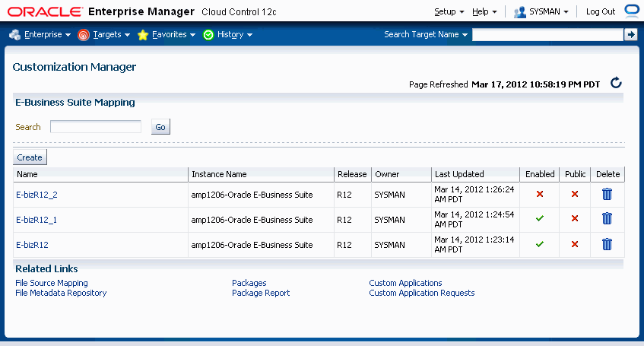Screen dimensions: 644x346
Task: Click the E-Business Suite Mapping search field
Action: (96, 126)
